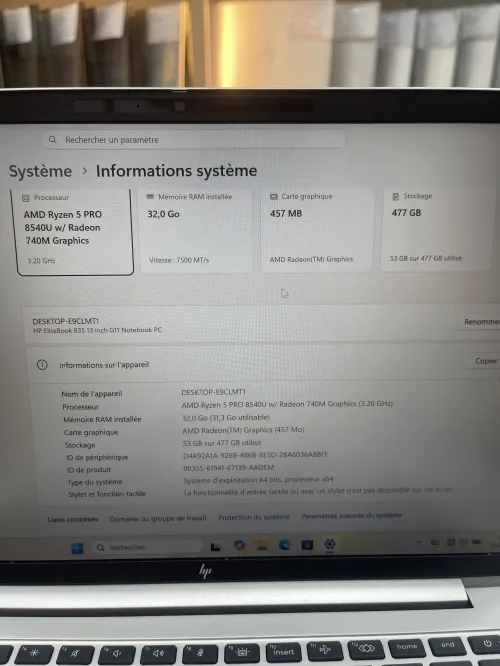
Task: Open Microsoft Store from the taskbar
Action: click(307, 545)
